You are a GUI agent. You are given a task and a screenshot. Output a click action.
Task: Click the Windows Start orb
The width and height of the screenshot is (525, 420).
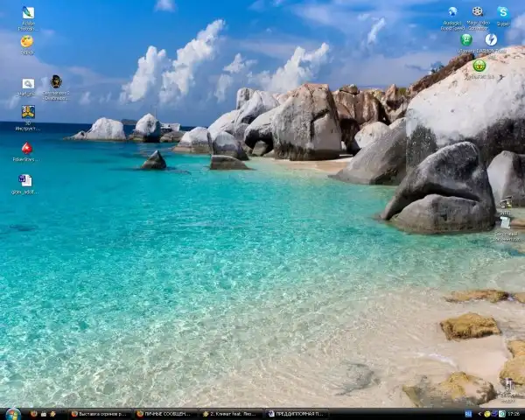(x=12, y=413)
